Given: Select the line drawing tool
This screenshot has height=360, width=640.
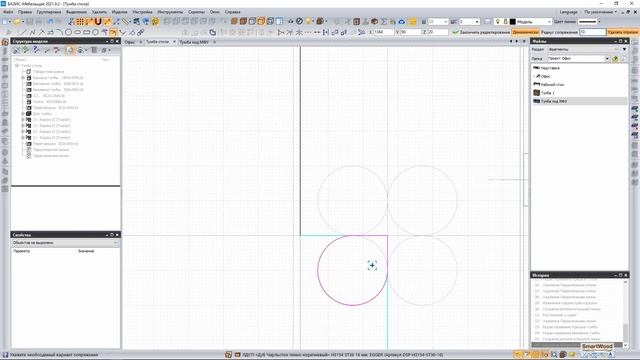Looking at the screenshot, I should tap(23, 32).
